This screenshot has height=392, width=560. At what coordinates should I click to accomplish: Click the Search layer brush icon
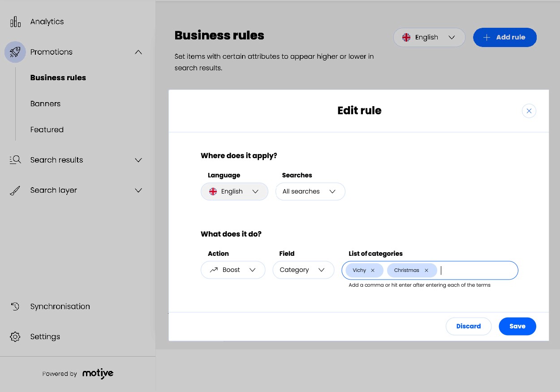click(15, 190)
